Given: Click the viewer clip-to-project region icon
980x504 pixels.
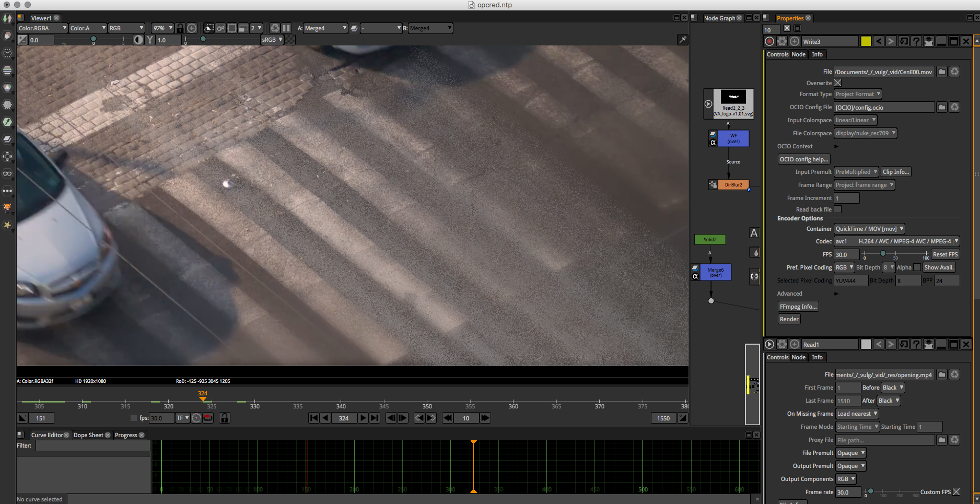Looking at the screenshot, I should (208, 28).
